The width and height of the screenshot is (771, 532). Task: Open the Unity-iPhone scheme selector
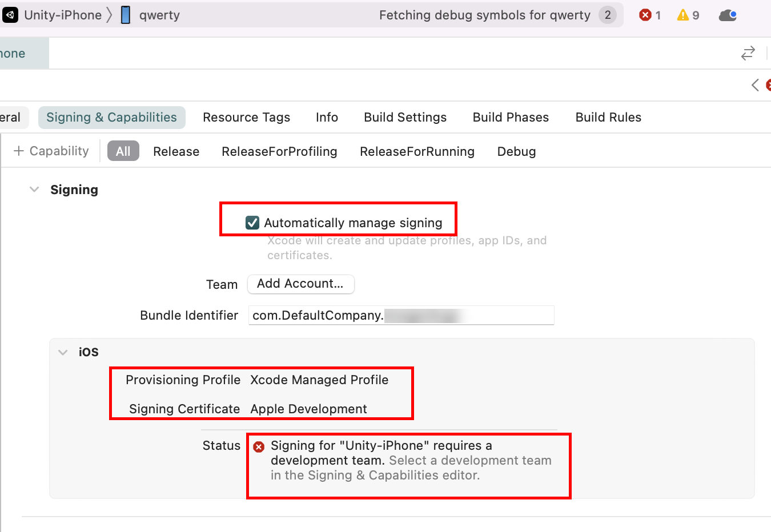tap(53, 15)
